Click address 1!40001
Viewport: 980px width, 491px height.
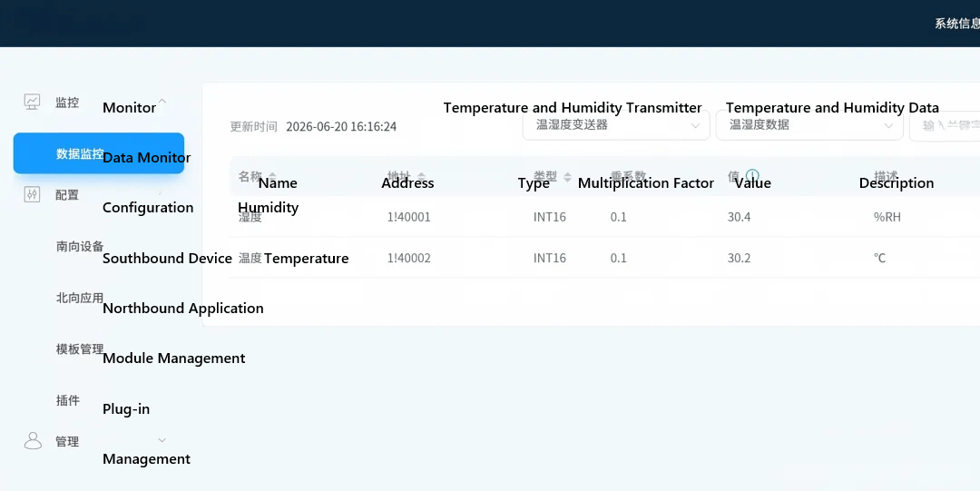pyautogui.click(x=408, y=217)
